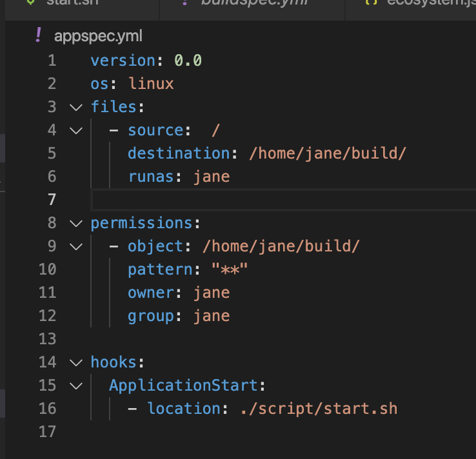Collapse the hooks section on line 14

click(x=76, y=362)
